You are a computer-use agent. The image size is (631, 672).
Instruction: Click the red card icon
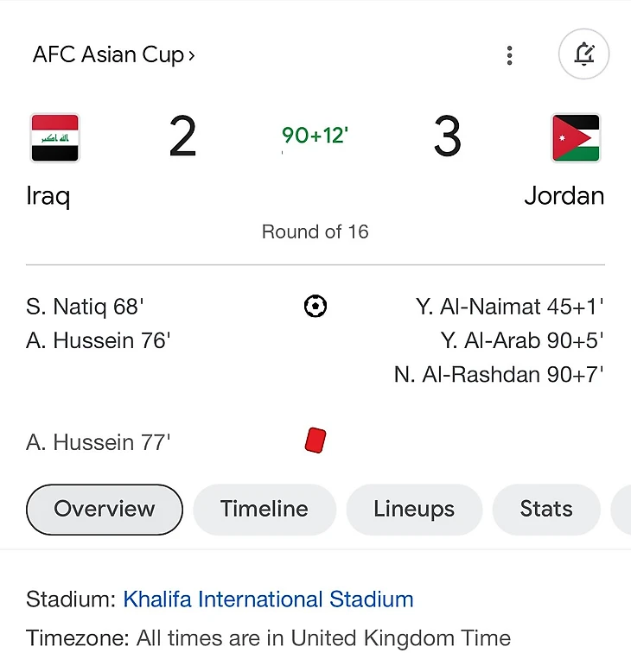tap(315, 441)
